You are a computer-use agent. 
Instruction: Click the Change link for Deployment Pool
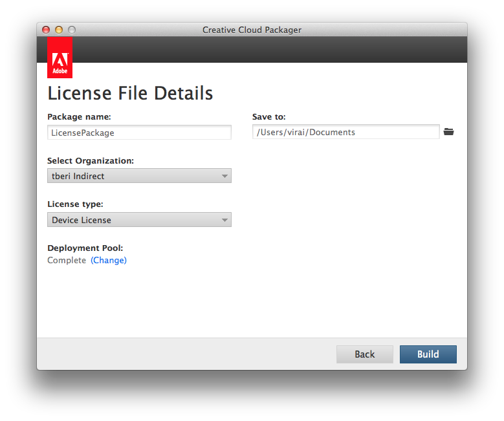[x=109, y=261]
